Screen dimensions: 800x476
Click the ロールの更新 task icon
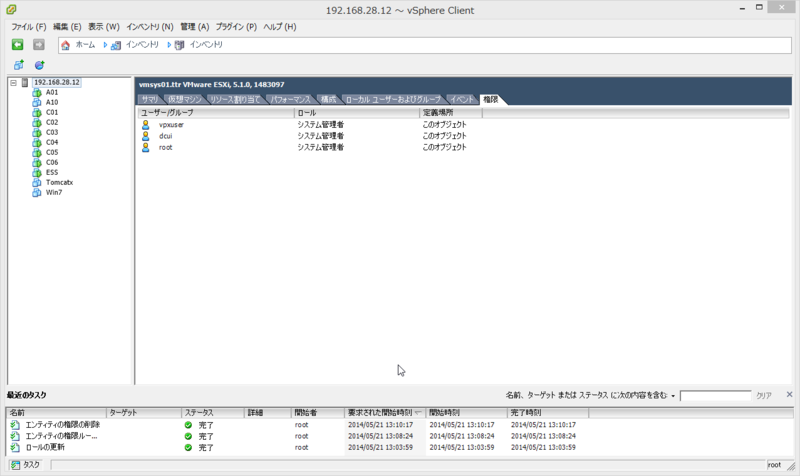(15, 447)
